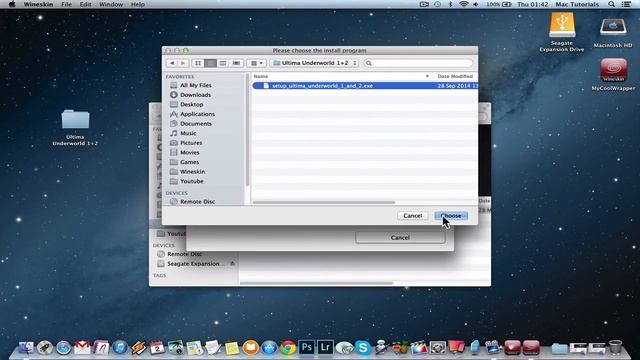
Task: Go forward with the right arrow button
Action: tap(183, 63)
